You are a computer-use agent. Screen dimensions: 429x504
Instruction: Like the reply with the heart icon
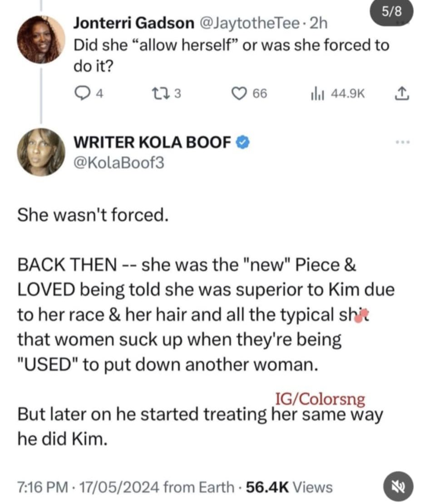click(239, 94)
